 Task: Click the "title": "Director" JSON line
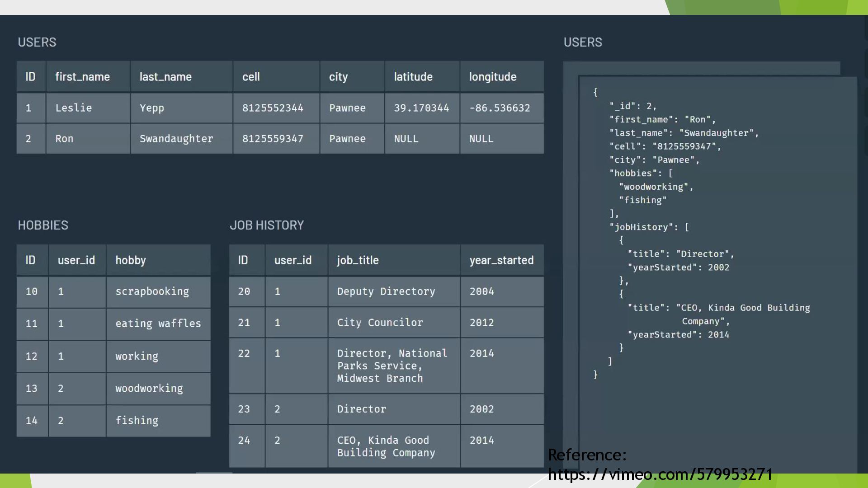tap(681, 254)
